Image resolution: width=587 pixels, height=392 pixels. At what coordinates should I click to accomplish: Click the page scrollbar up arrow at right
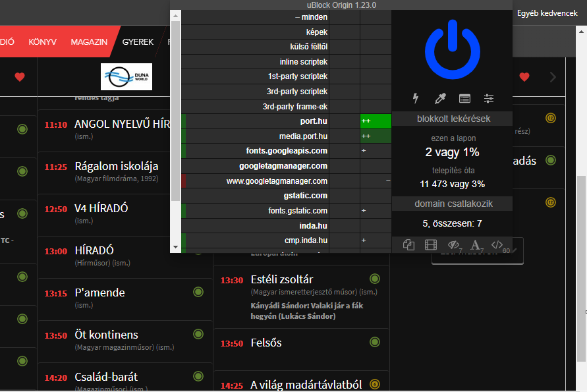tap(581, 32)
